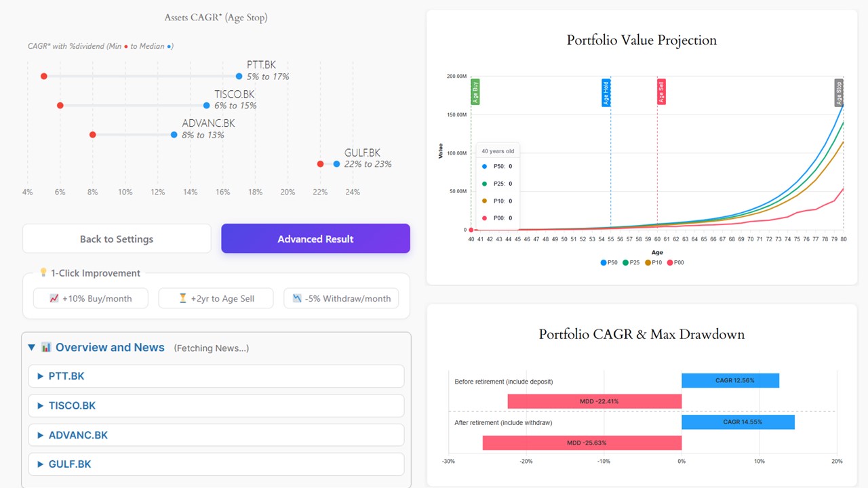Click the '40 years old' tooltip header

(498, 151)
